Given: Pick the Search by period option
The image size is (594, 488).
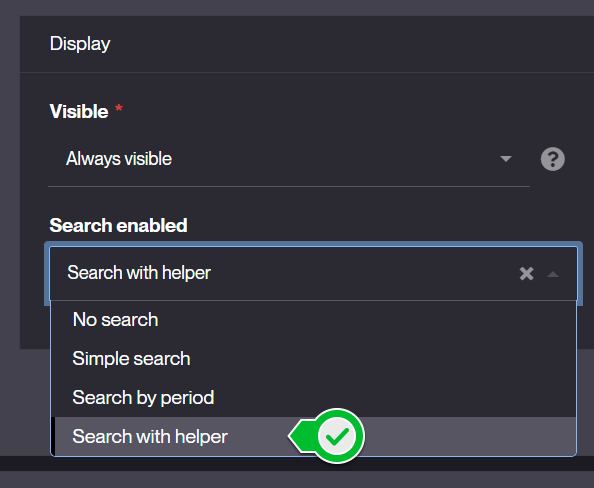Looking at the screenshot, I should tap(313, 397).
